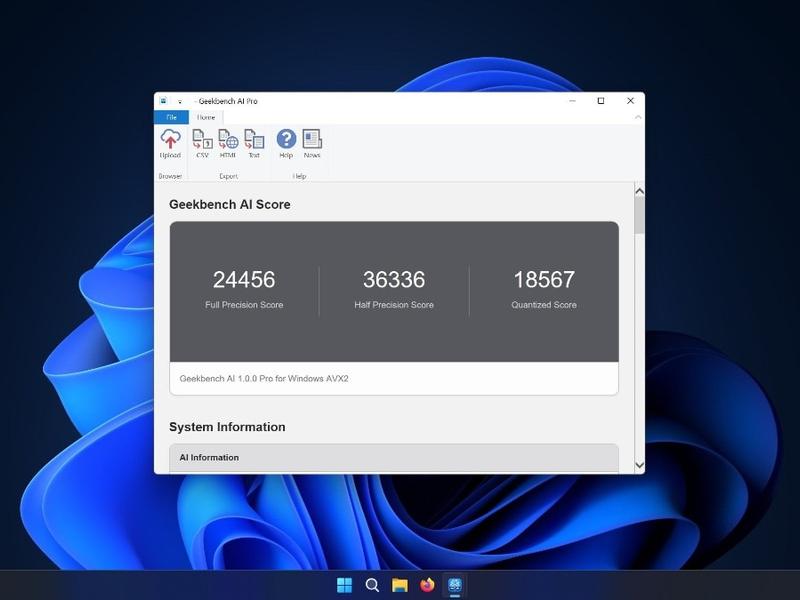Launch Firefox from taskbar
Image resolution: width=800 pixels, height=600 pixels.
(428, 585)
